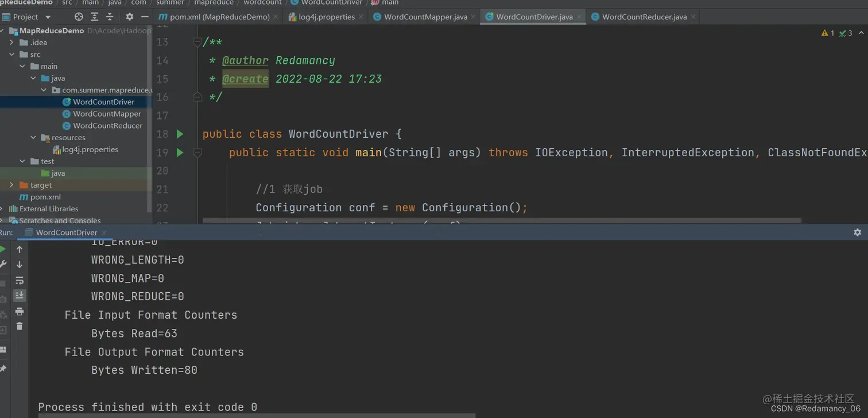
Task: Close the WordCountMapper.java tab
Action: point(473,17)
